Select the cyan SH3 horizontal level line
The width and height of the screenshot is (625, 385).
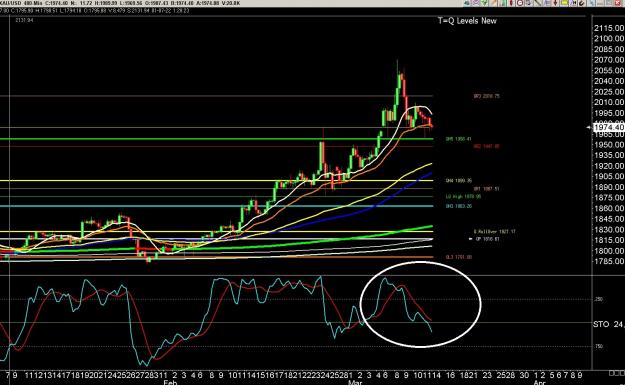216,206
